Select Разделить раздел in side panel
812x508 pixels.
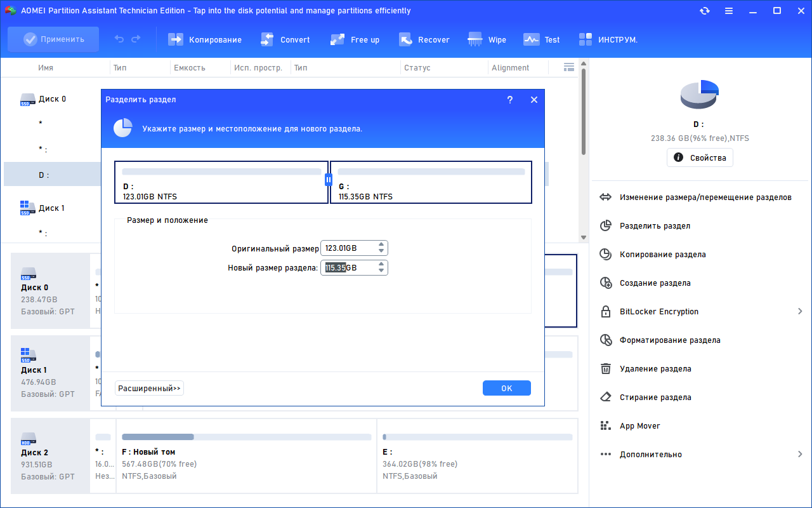[655, 226]
